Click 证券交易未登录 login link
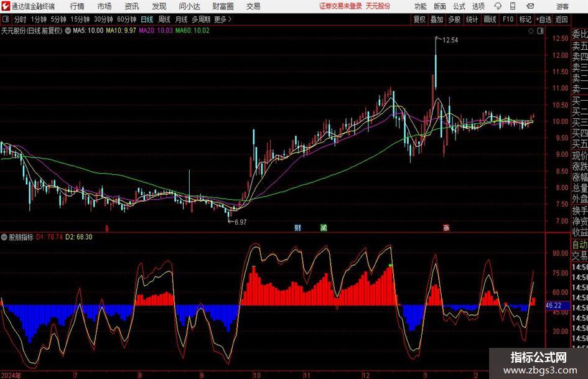 (x=340, y=6)
